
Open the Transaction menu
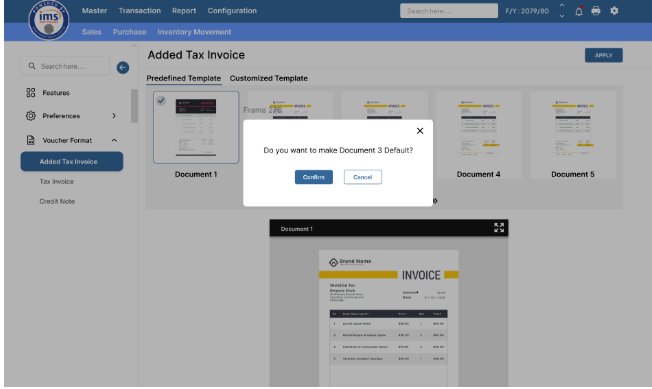pos(140,11)
